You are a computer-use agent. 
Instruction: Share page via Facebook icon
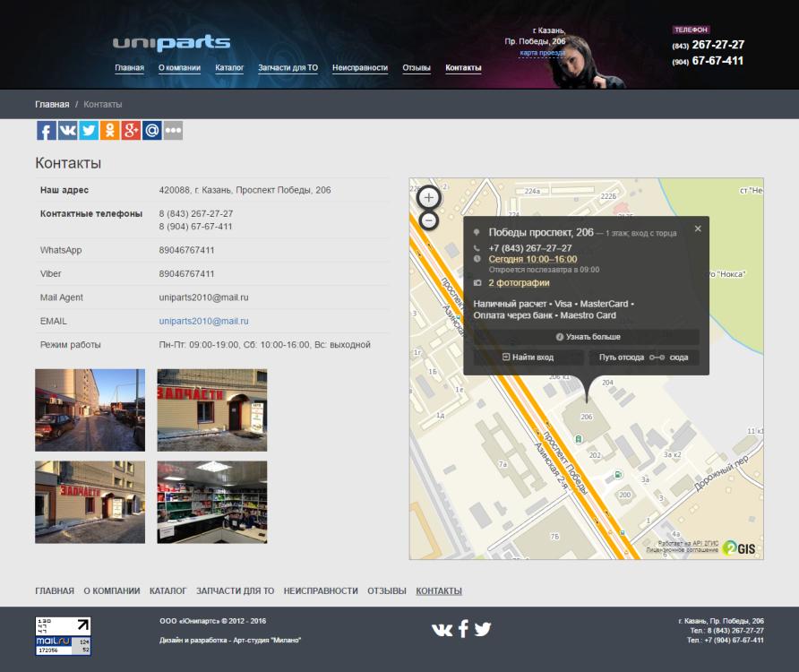point(47,131)
